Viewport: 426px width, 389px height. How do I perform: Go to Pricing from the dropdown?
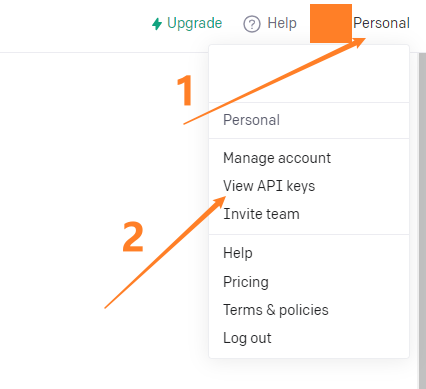[x=246, y=282]
